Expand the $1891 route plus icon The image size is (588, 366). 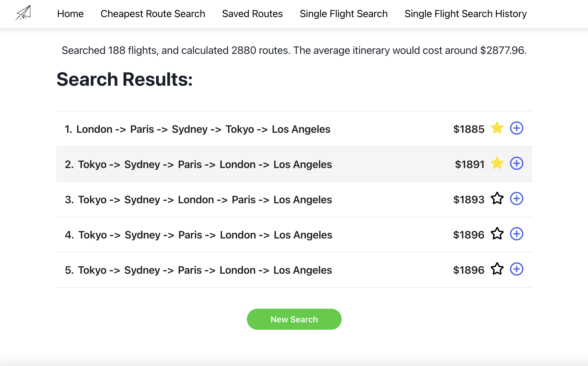[x=516, y=164]
